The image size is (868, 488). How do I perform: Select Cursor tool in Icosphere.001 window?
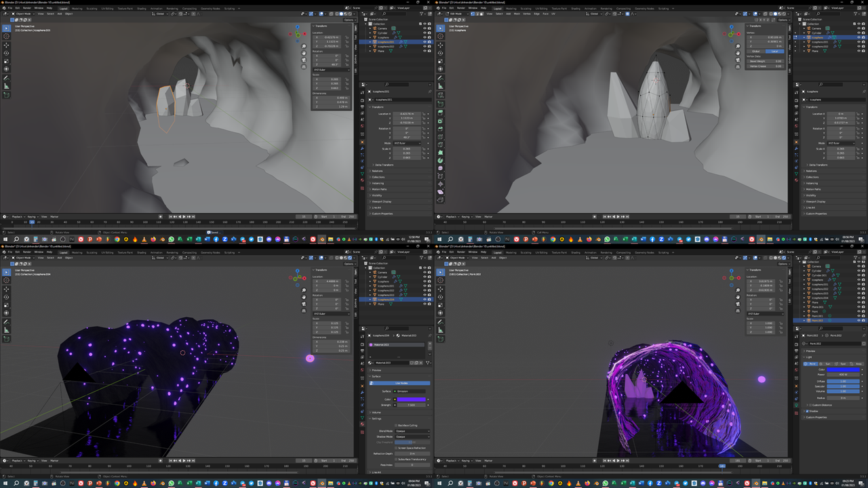6,36
